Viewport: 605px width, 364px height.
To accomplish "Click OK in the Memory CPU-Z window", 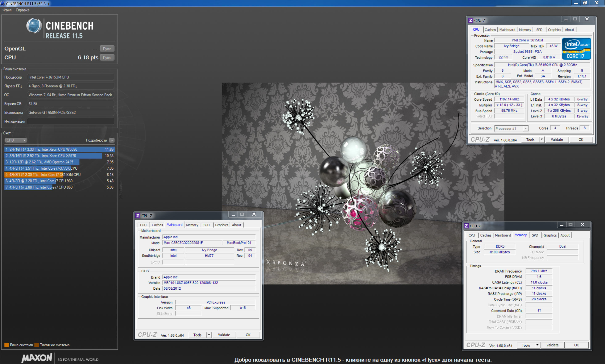I will [x=576, y=345].
